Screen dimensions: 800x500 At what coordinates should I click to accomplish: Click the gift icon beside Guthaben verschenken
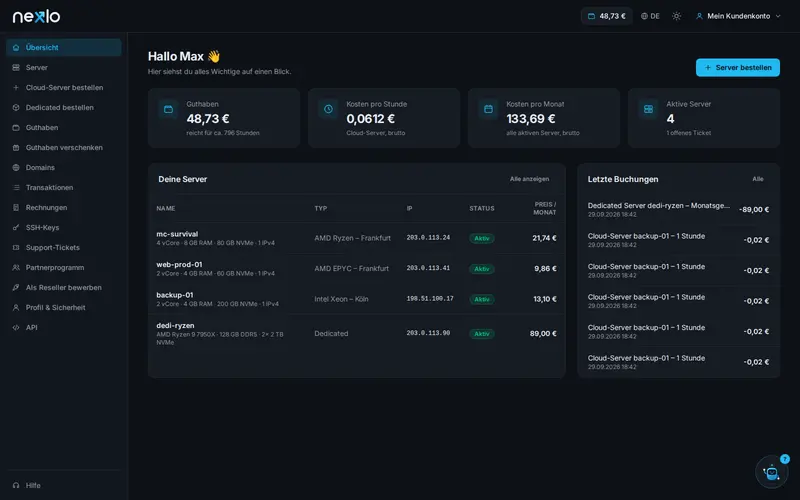16,147
